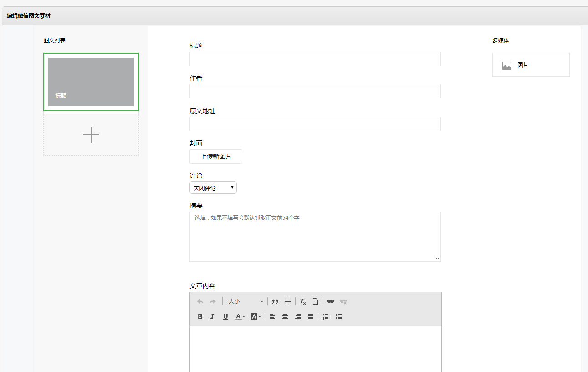The width and height of the screenshot is (588, 372).
Task: Click the document source icon
Action: (x=315, y=301)
